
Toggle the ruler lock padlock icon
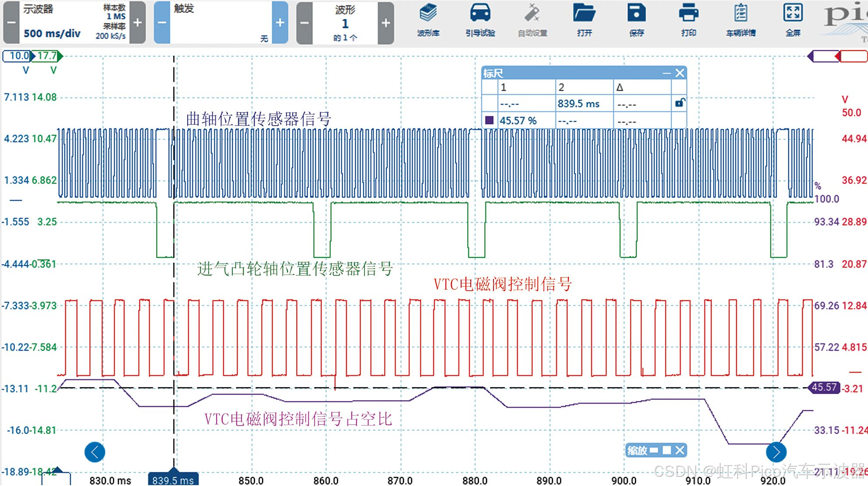(x=679, y=103)
